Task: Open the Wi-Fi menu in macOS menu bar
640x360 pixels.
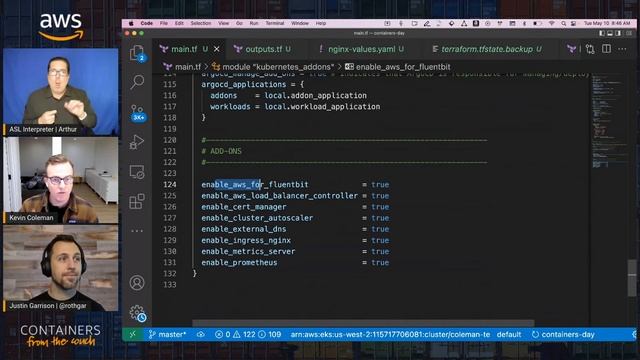Action: pyautogui.click(x=552, y=24)
